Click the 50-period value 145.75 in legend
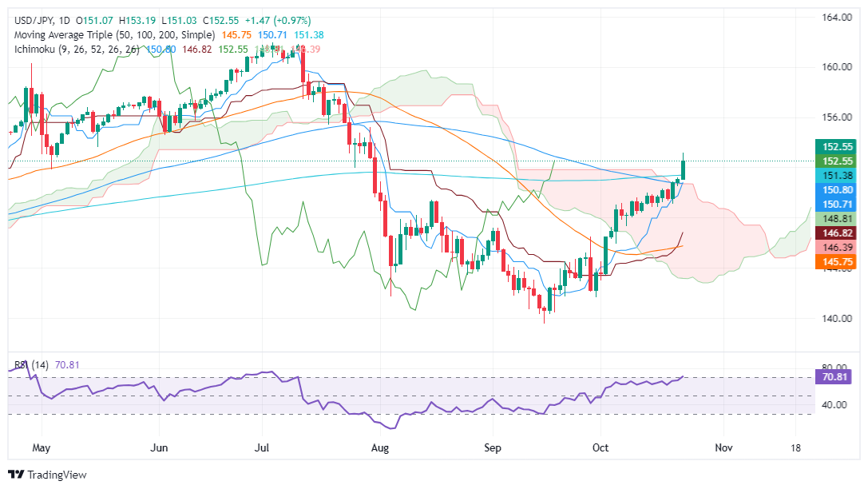 pos(236,35)
